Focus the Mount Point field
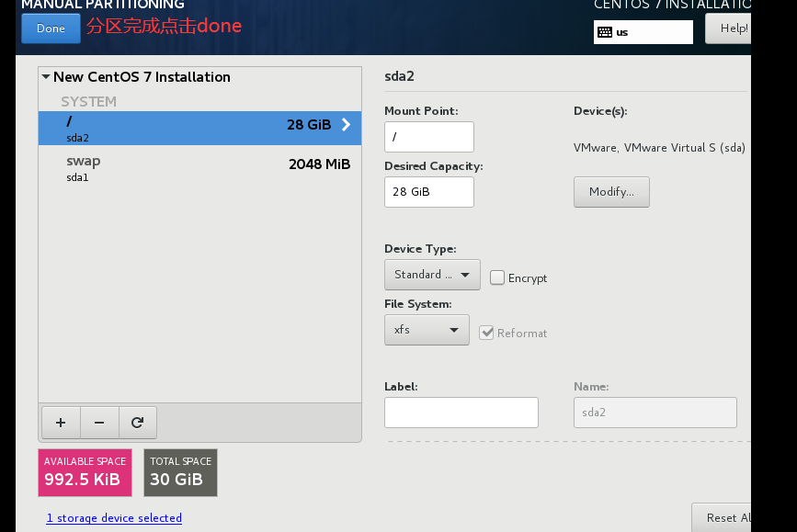797x532 pixels. pyautogui.click(x=429, y=137)
